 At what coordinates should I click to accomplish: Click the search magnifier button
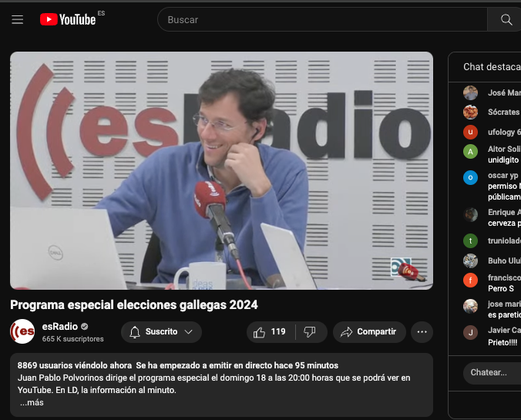[x=506, y=20]
